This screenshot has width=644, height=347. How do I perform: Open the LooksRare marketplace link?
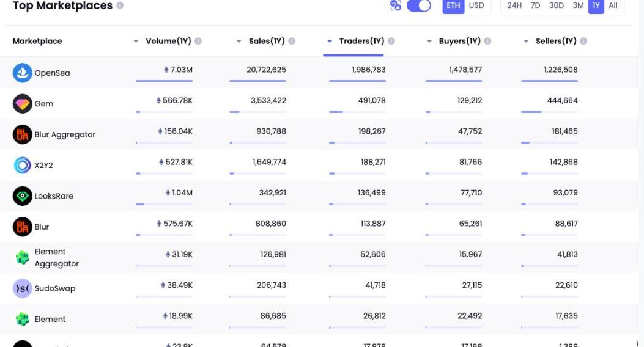54,196
